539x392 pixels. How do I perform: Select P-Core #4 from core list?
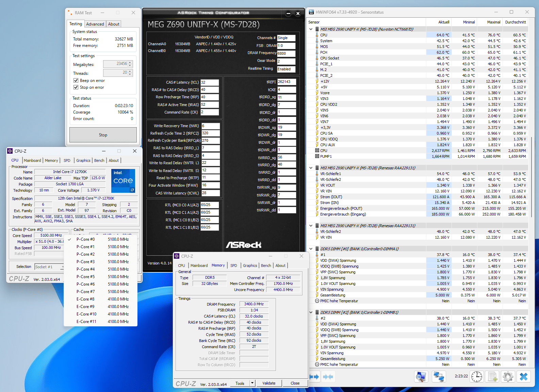pyautogui.click(x=101, y=269)
